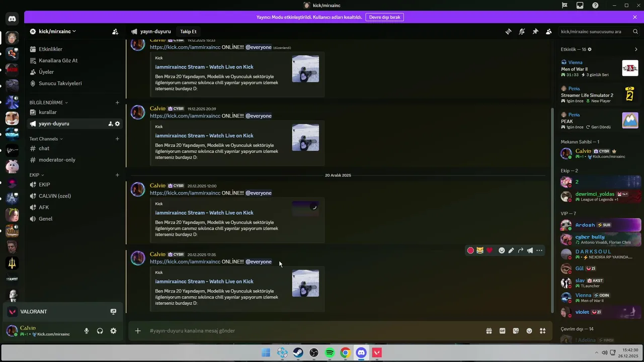Dismiss the purple Yayıncı Modu banner
This screenshot has width=644, height=362.
click(635, 17)
